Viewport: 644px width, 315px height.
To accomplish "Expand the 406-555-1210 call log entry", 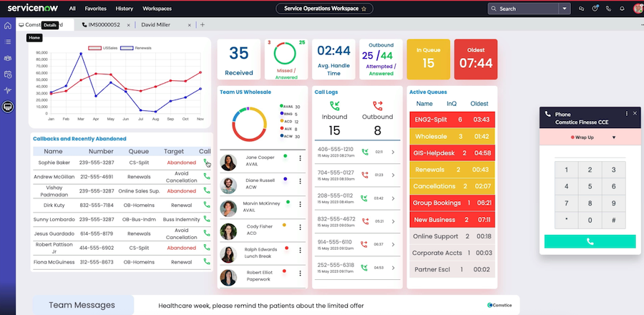I will click(x=393, y=152).
